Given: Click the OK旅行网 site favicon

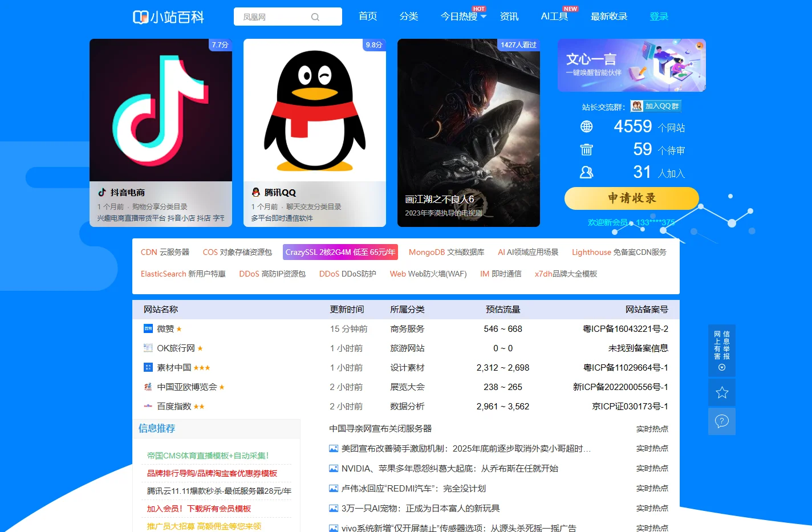Looking at the screenshot, I should tap(148, 348).
